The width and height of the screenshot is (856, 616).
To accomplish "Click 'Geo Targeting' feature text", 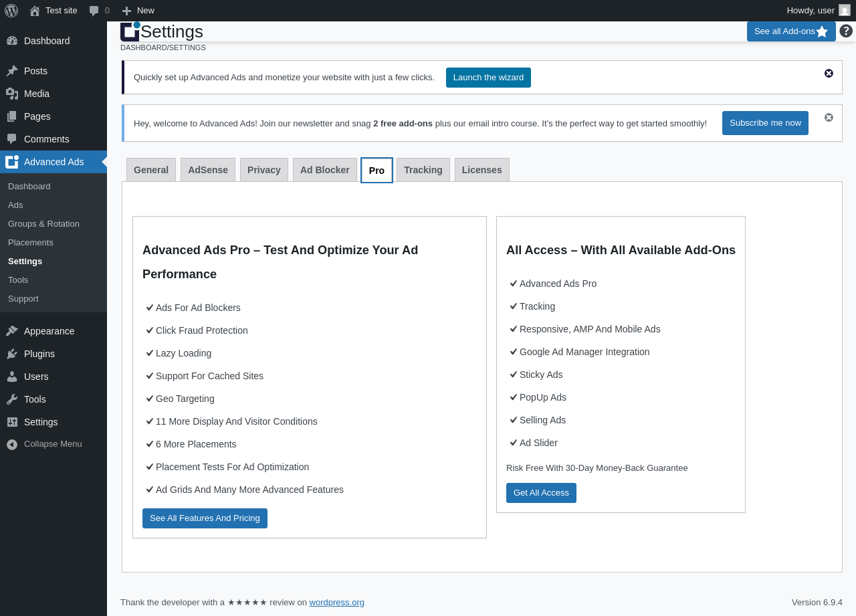I will (185, 399).
